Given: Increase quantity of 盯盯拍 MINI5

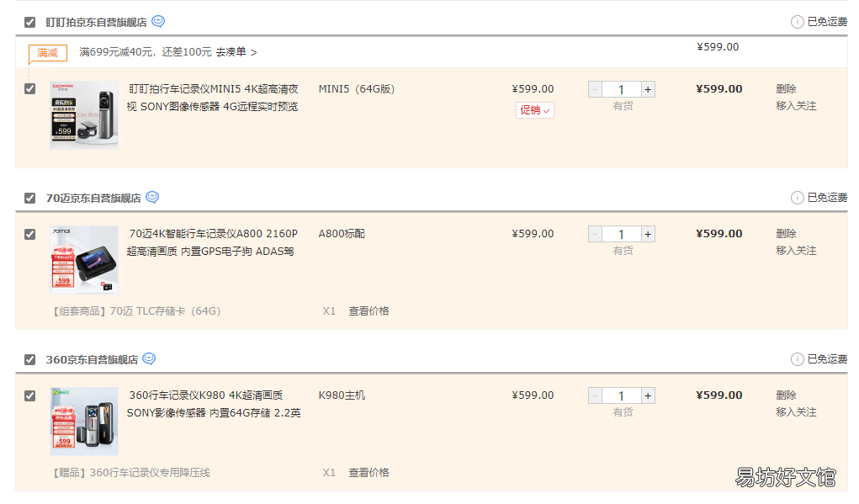Looking at the screenshot, I should [x=648, y=89].
